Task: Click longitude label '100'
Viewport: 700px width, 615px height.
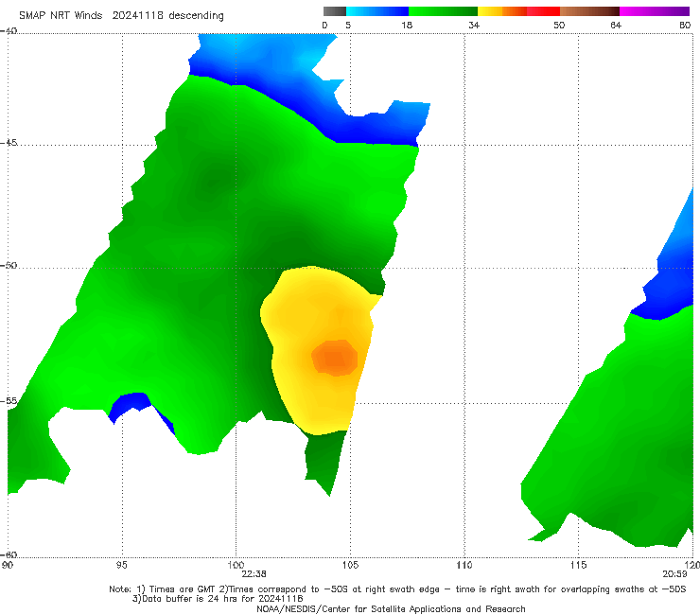Action: click(236, 565)
